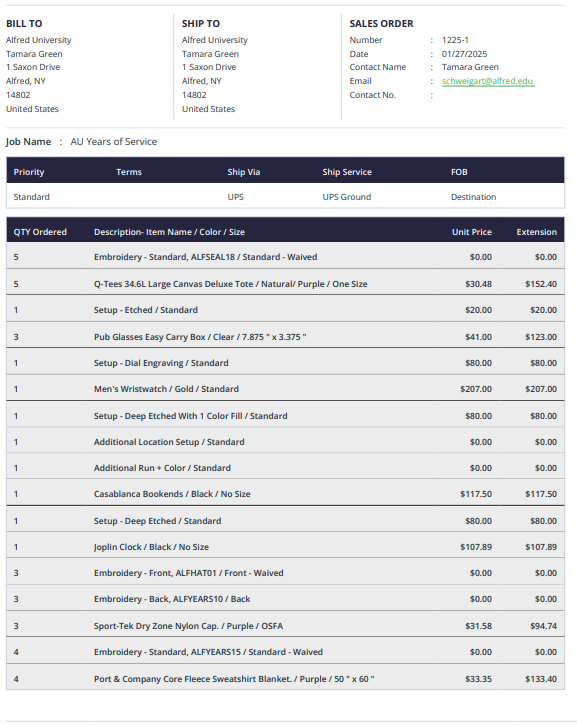Click the FOB Destination value
577x727 pixels.
(x=473, y=197)
